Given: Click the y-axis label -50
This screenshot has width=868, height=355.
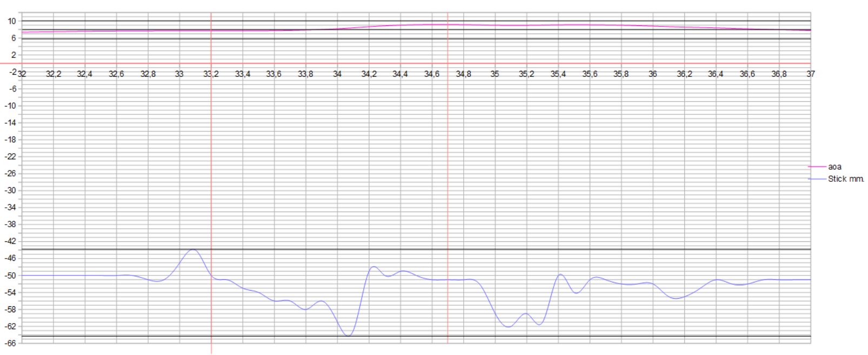Looking at the screenshot, I should tap(11, 275).
